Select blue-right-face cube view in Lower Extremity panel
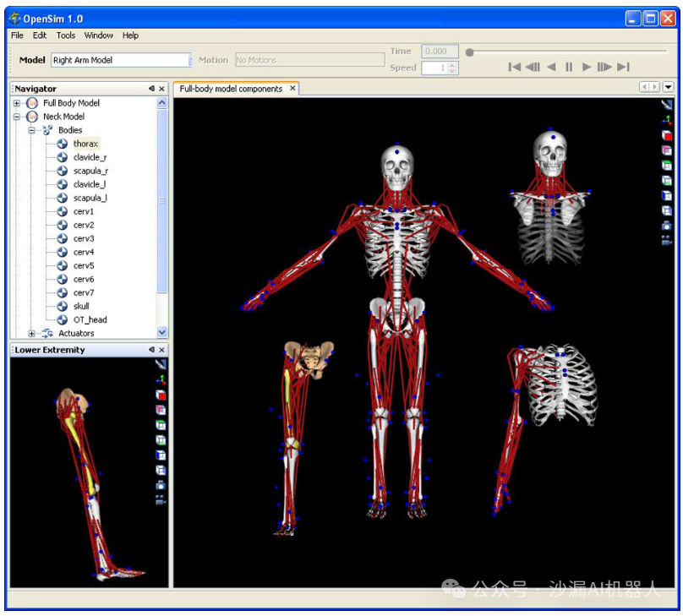The height and width of the screenshot is (616, 683). pos(161,470)
